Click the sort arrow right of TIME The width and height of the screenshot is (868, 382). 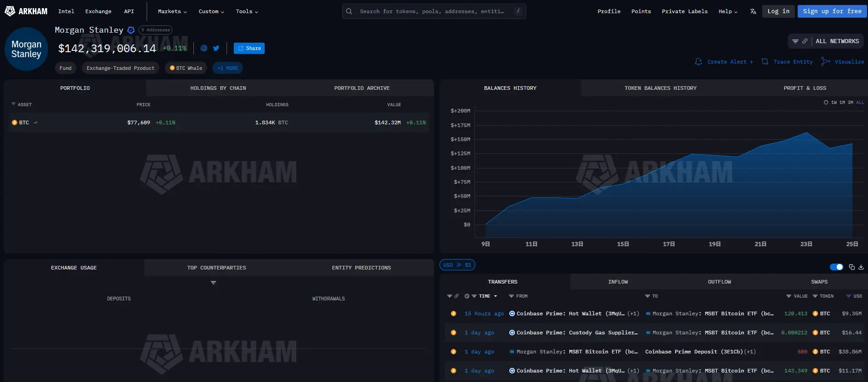495,296
